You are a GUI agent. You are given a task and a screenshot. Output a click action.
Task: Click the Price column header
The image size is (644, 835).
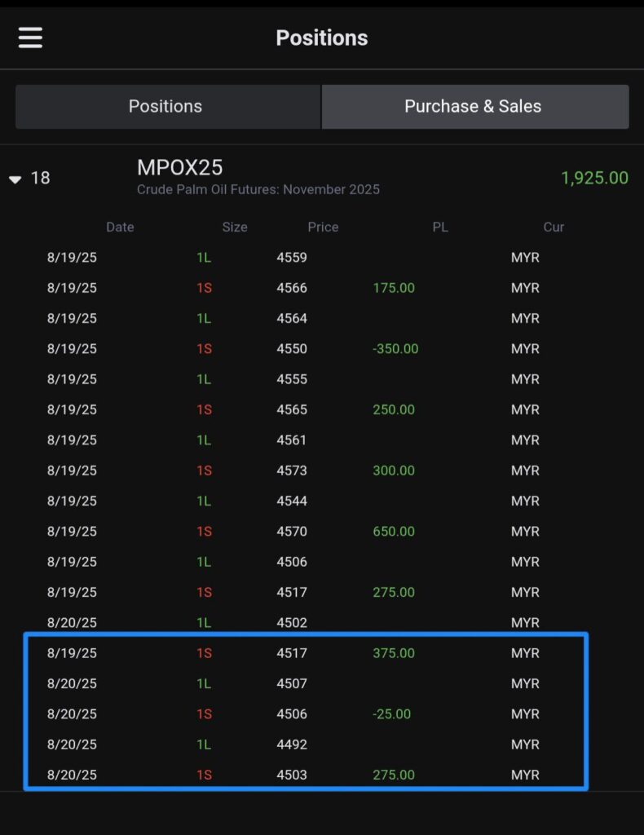[323, 227]
